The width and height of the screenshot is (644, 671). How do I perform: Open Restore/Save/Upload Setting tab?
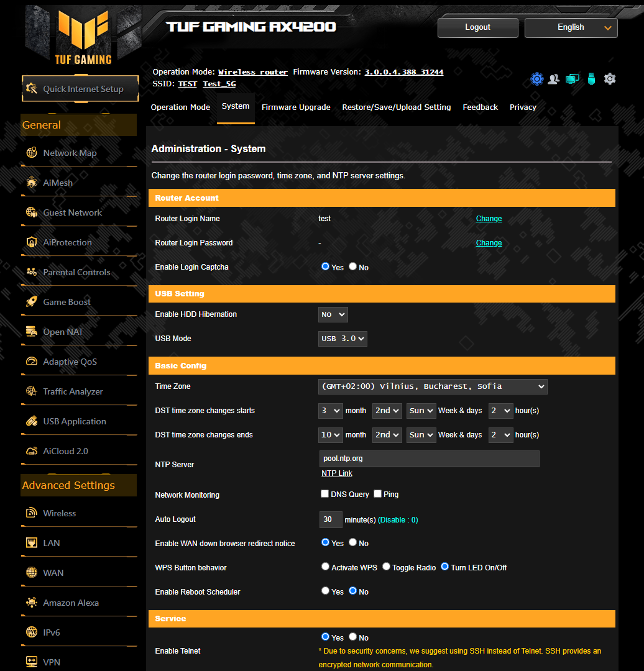click(x=397, y=107)
